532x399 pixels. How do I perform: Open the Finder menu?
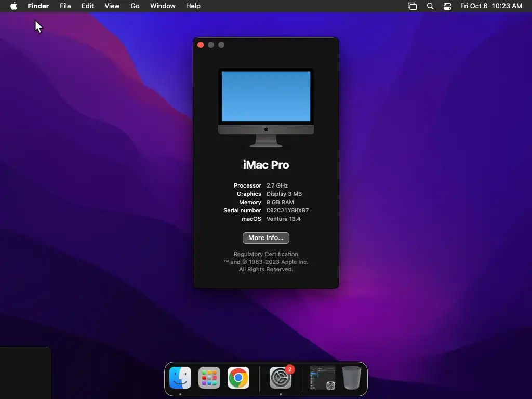coord(38,6)
